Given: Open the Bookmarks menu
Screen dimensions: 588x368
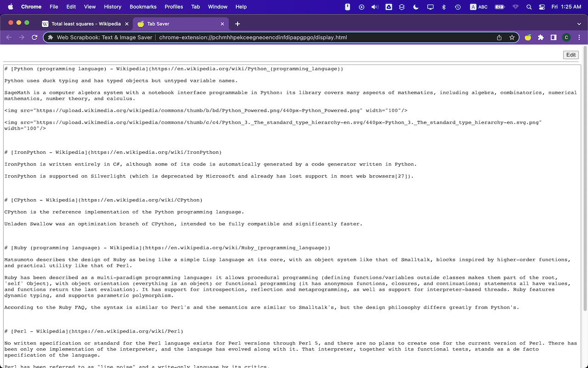Looking at the screenshot, I should click(x=143, y=6).
